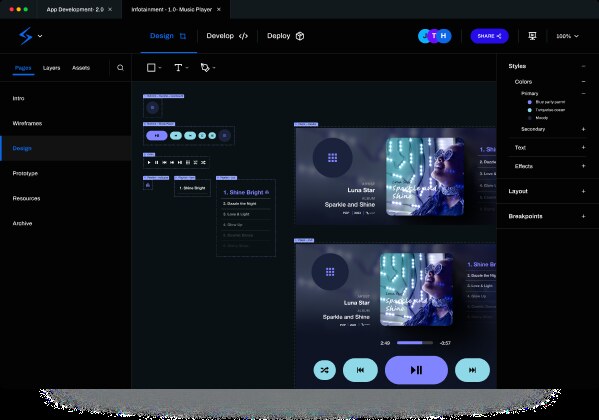Select the Text tool icon
The height and width of the screenshot is (420, 599).
[178, 68]
